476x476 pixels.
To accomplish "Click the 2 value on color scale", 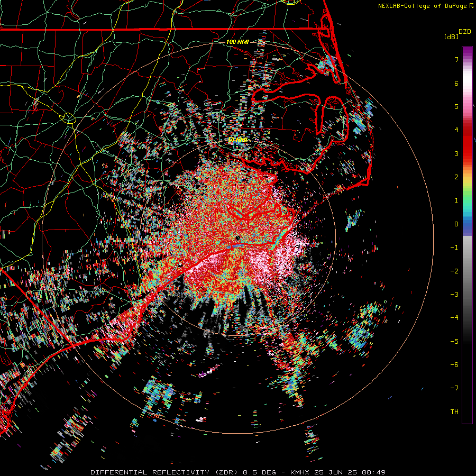I will pyautogui.click(x=456, y=177).
